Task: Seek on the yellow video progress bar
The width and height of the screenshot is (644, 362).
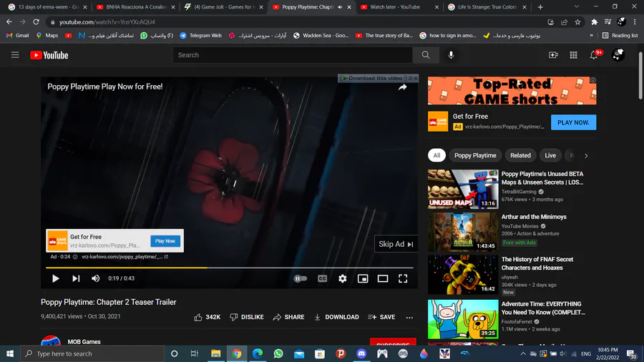Action: point(229,268)
